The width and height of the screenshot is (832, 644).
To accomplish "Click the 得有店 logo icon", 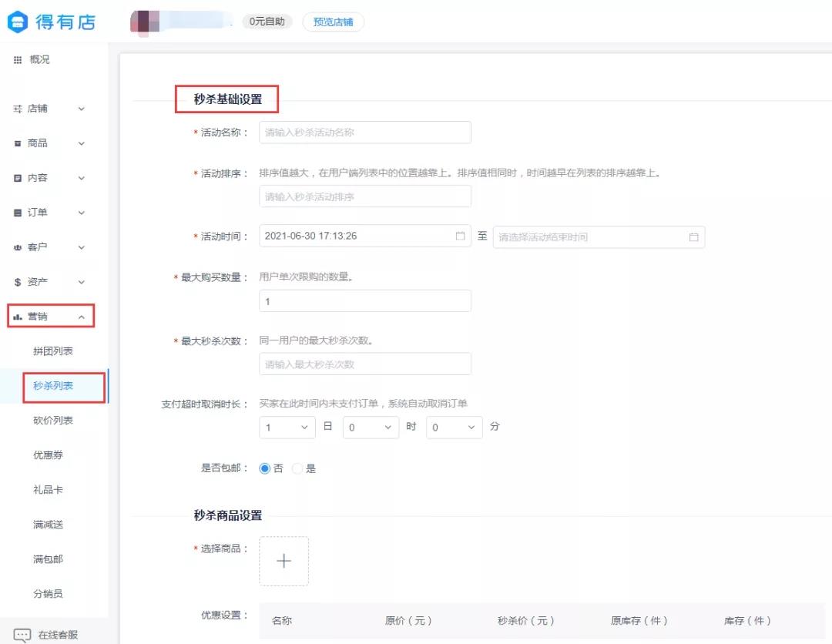I will (18, 22).
